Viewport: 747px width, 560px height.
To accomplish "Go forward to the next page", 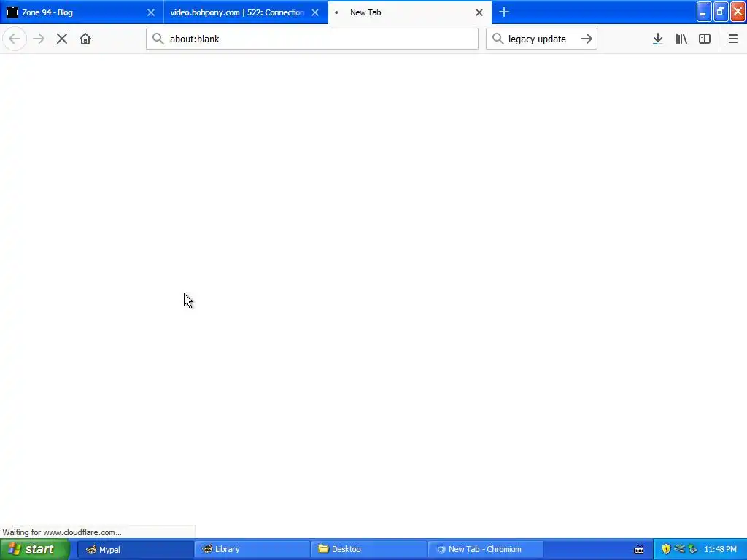I will pos(39,39).
